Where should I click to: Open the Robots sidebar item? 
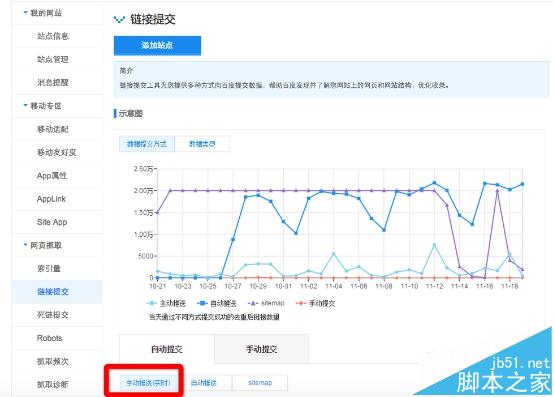coord(49,338)
